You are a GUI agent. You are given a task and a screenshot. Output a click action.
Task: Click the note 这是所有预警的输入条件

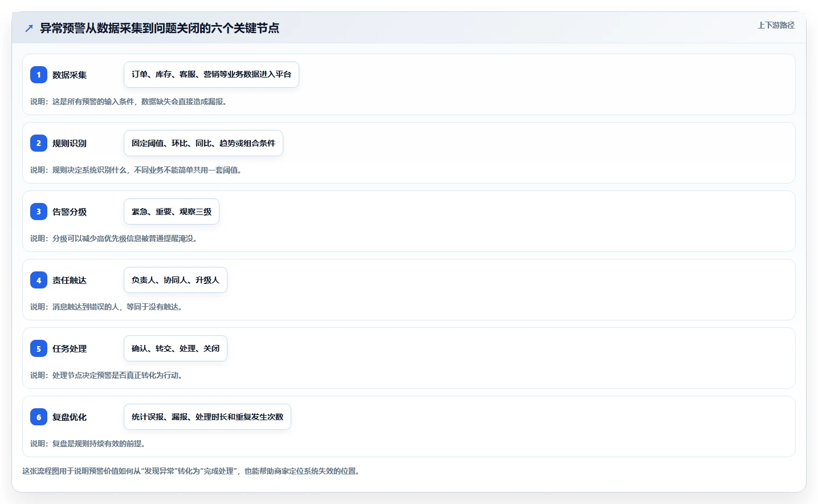[129, 101]
